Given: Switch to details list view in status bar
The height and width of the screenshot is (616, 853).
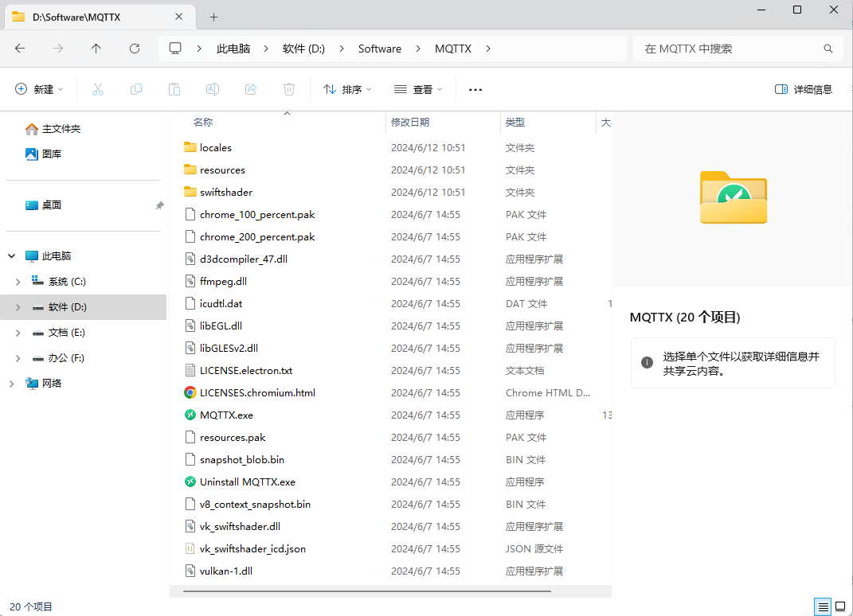Looking at the screenshot, I should pos(824,606).
